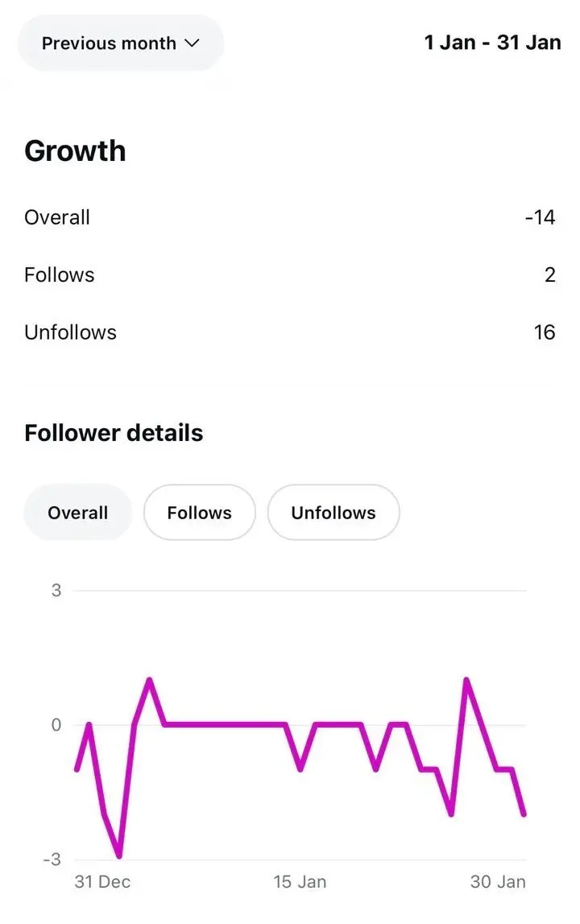Click the unfollows count value 16
The height and width of the screenshot is (924, 580).
click(x=545, y=332)
